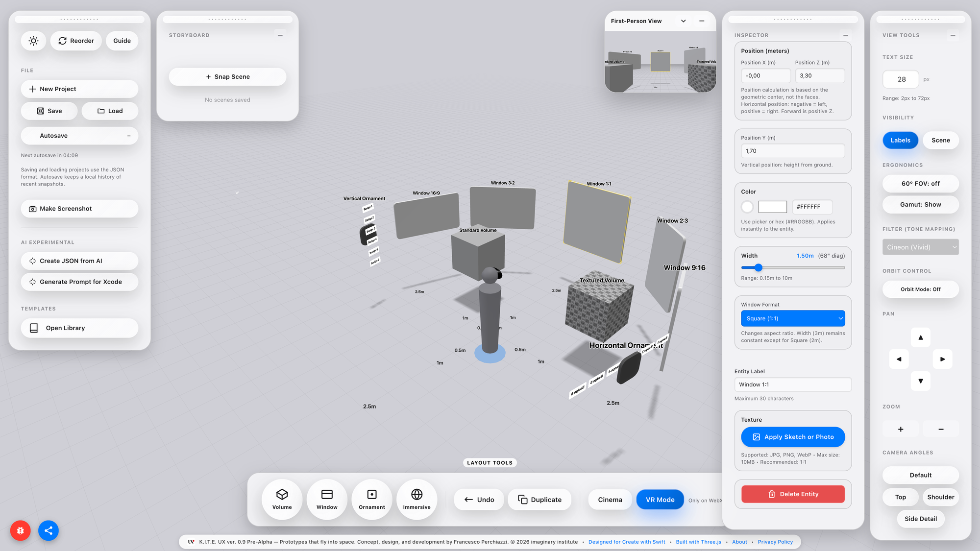This screenshot has width=980, height=551.
Task: Select Shoulder camera angle
Action: (940, 497)
